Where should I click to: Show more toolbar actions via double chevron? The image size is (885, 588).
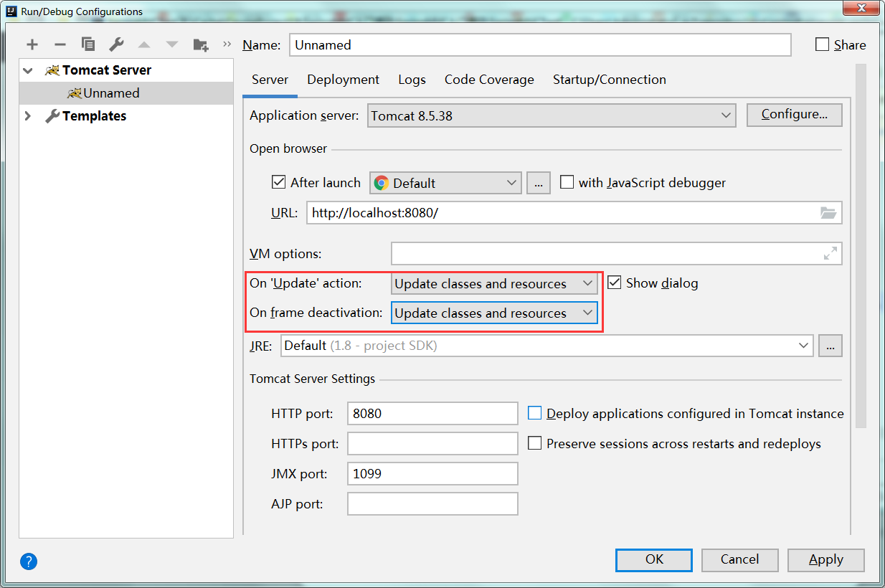(x=227, y=44)
